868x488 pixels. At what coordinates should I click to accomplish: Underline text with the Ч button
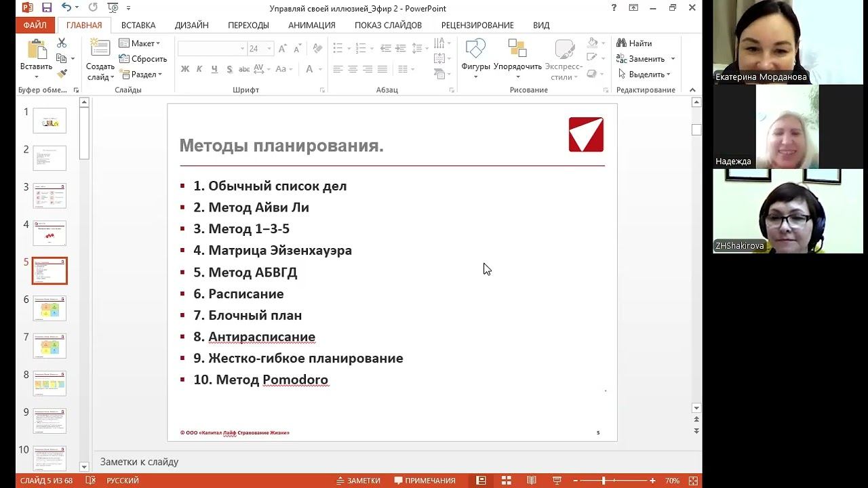tap(214, 69)
